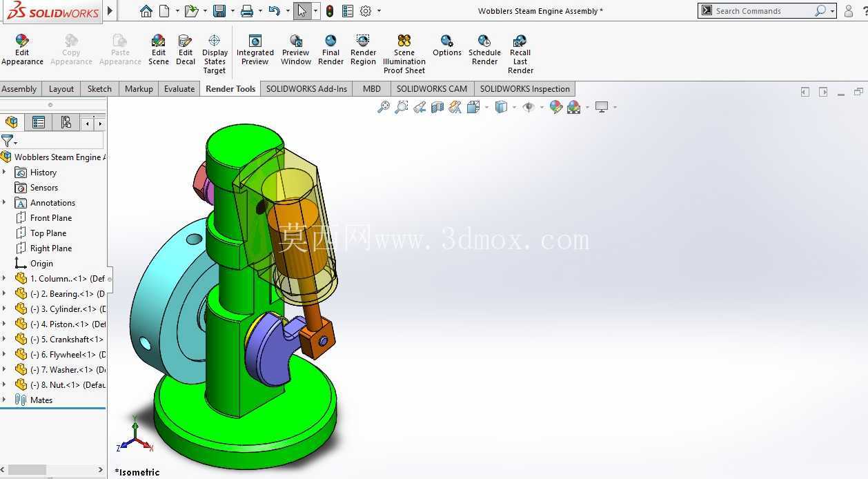Image resolution: width=868 pixels, height=479 pixels.
Task: Switch to the ConfigurationManager tab
Action: pyautogui.click(x=66, y=123)
